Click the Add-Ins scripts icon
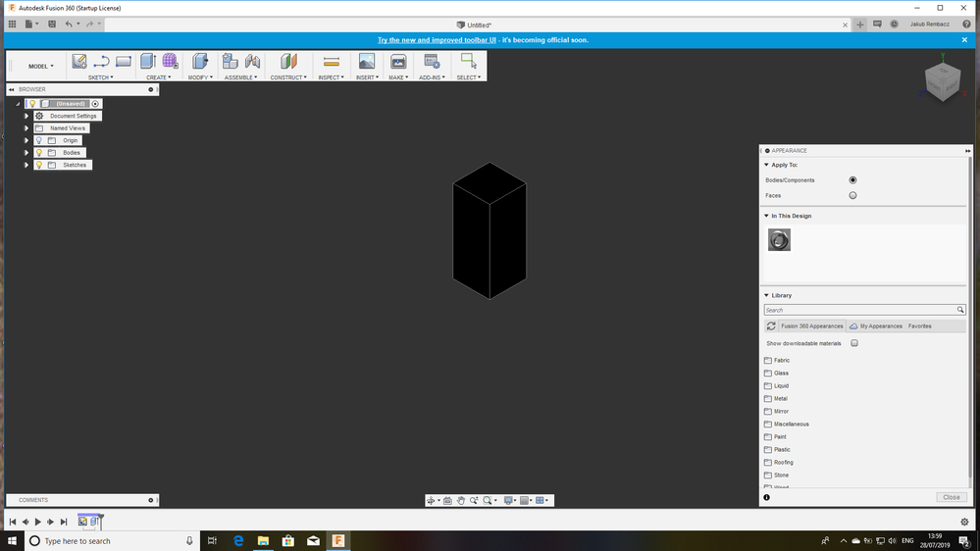Image resolution: width=980 pixels, height=551 pixels. (x=432, y=61)
